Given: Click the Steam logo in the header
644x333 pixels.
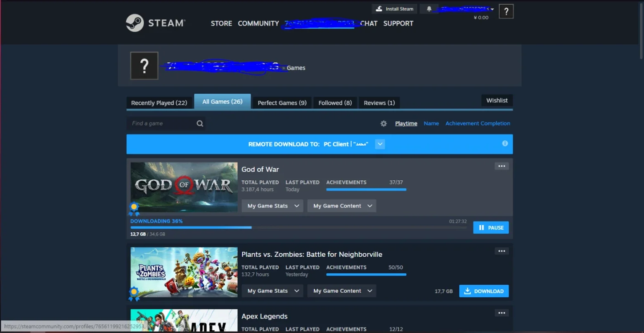Looking at the screenshot, I should [x=156, y=23].
